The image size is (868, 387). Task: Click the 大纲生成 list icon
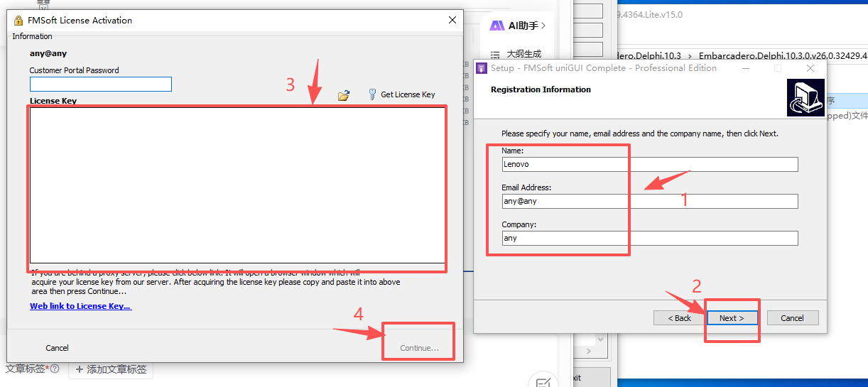[495, 54]
